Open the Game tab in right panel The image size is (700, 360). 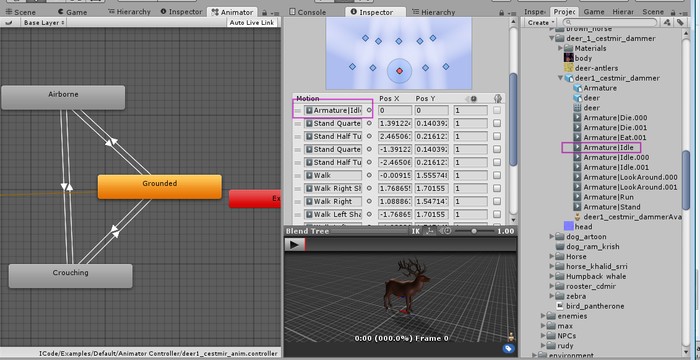point(594,12)
